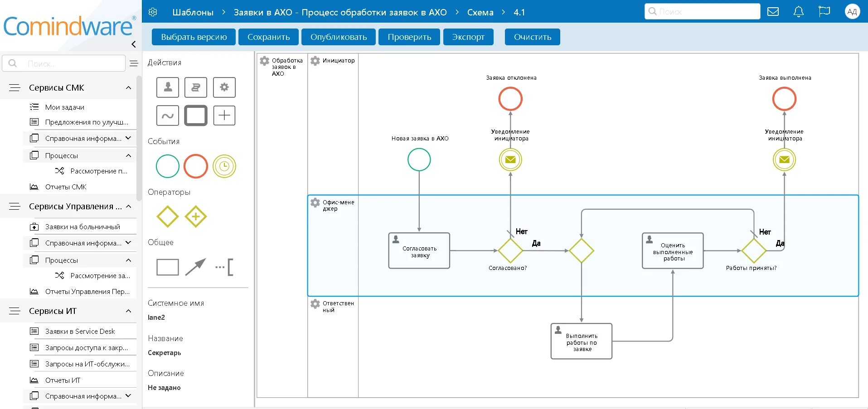Select the sequence flow arrow palette icon

(196, 267)
